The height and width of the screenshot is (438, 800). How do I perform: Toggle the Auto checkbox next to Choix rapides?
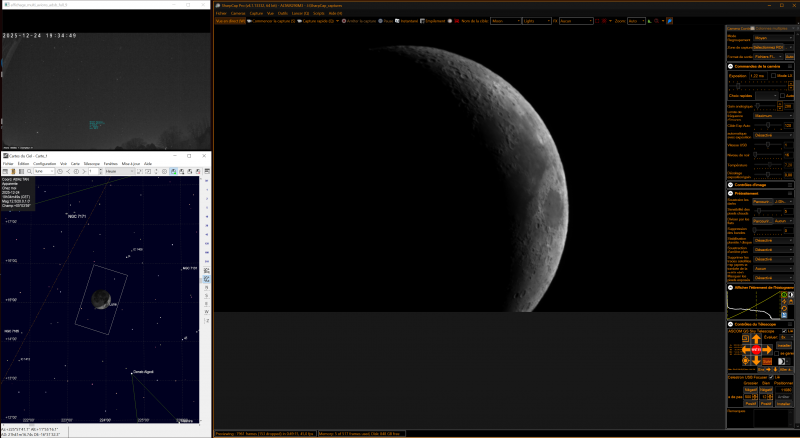click(782, 95)
